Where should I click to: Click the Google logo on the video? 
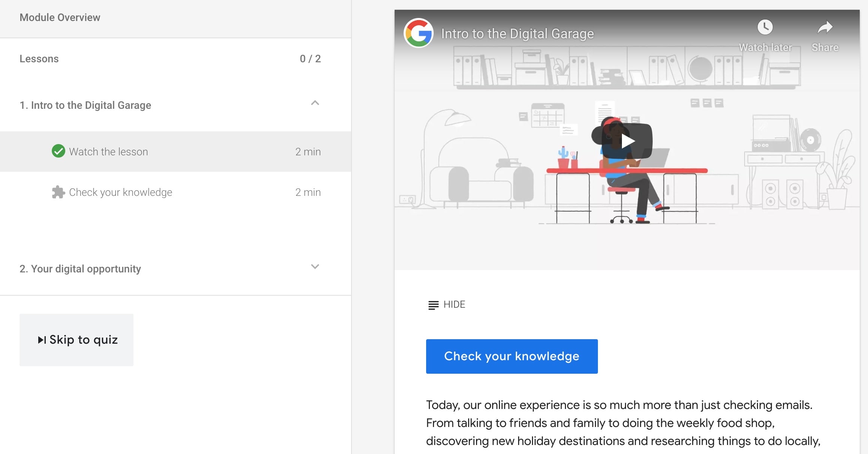419,33
